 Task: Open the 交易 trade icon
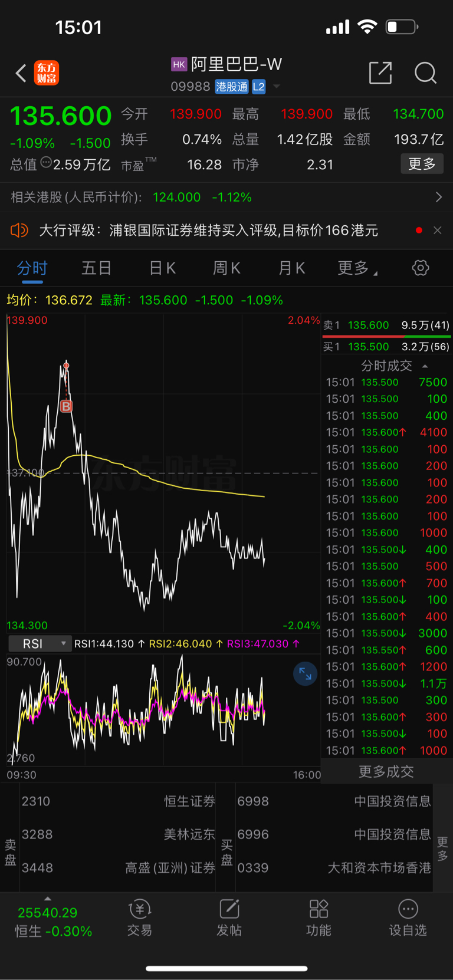coord(140,918)
